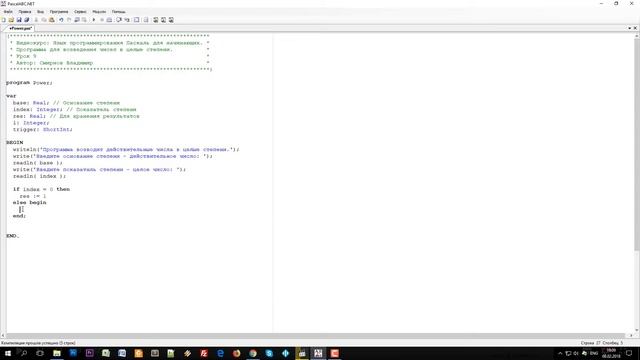Screen dimensions: 640x360
Task: Click the Cut scissors toolbar icon
Action: click(x=36, y=20)
